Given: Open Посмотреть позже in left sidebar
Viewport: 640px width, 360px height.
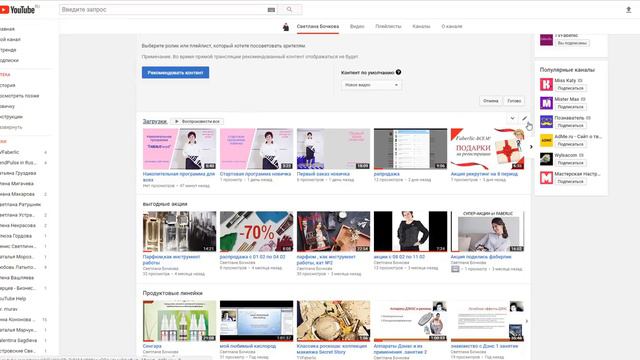Looking at the screenshot, I should pyautogui.click(x=20, y=96).
